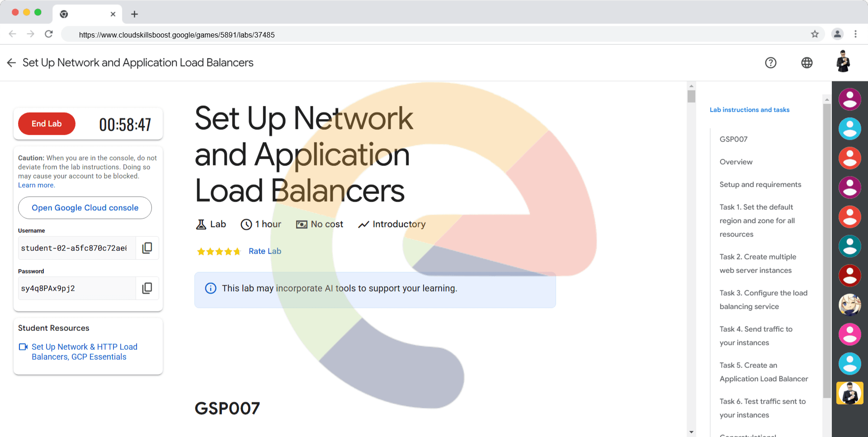Open the help question mark icon

coord(770,63)
